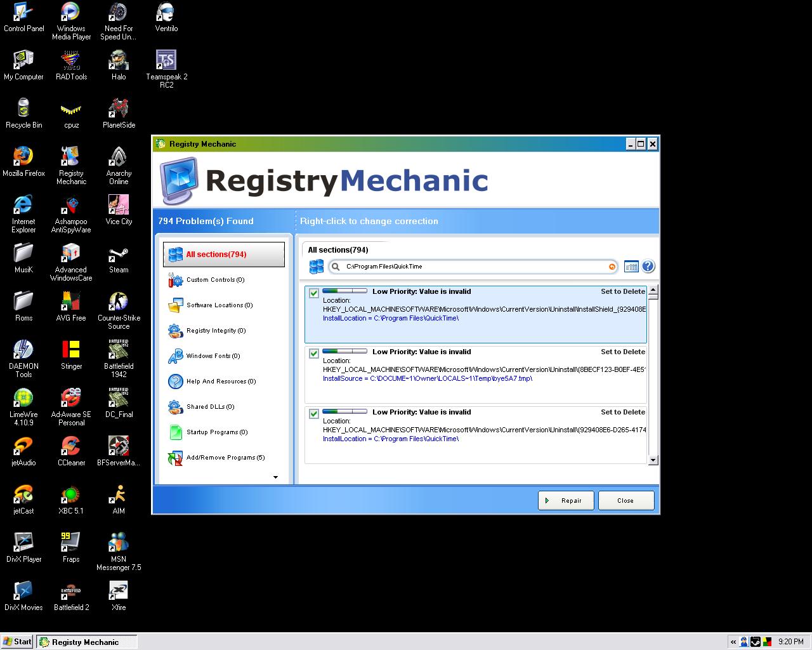Open the help icon in the Registry Mechanic toolbar
Viewport: 812px width, 650px height.
[648, 267]
